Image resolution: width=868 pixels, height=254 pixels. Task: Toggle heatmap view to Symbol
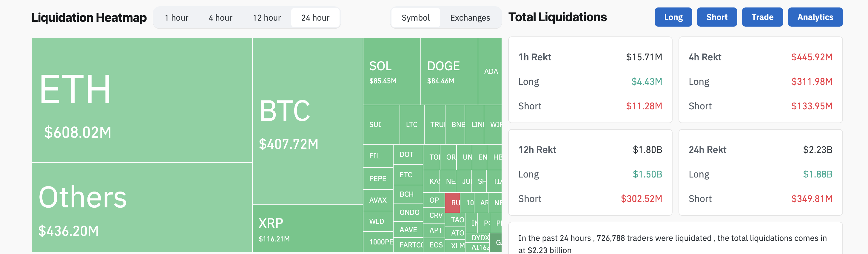click(415, 18)
